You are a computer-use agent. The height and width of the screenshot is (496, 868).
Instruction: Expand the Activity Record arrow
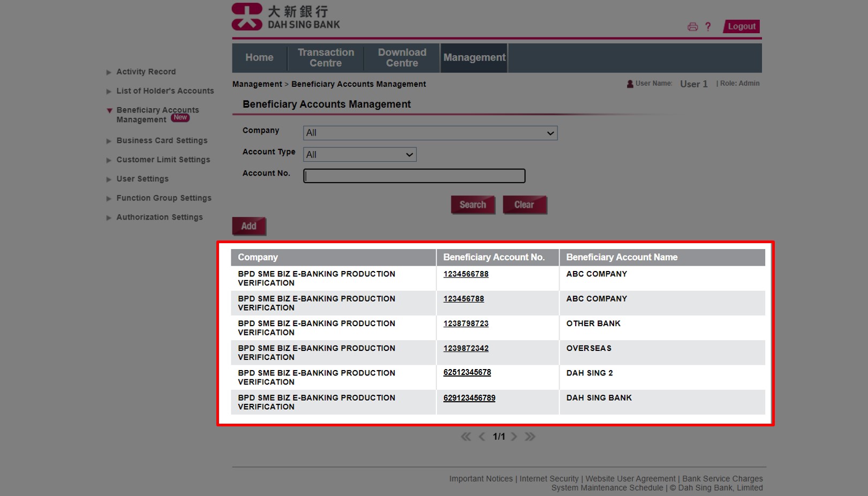109,72
